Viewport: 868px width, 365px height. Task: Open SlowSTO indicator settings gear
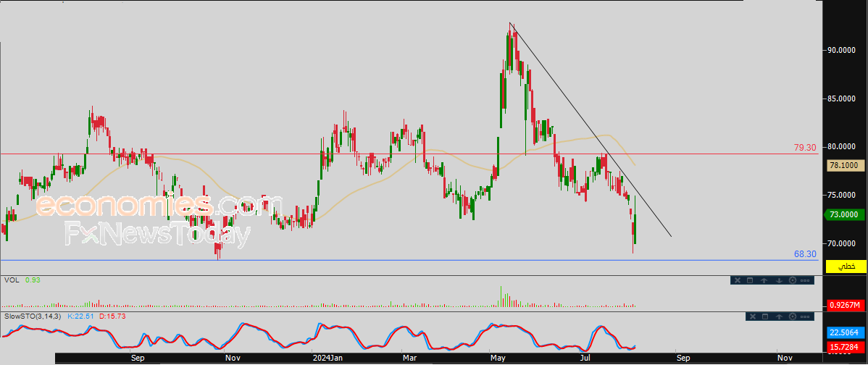point(792,316)
